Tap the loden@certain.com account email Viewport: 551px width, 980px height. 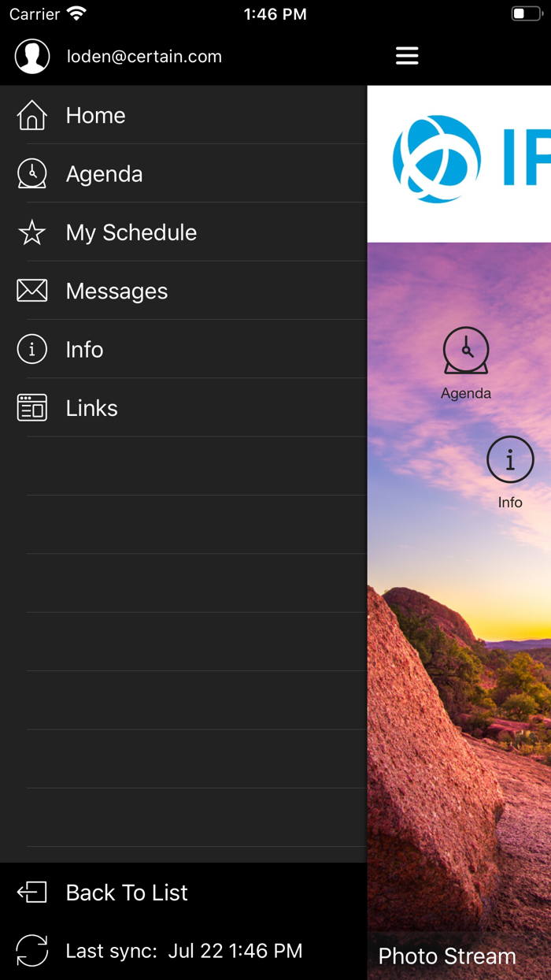pyautogui.click(x=144, y=57)
